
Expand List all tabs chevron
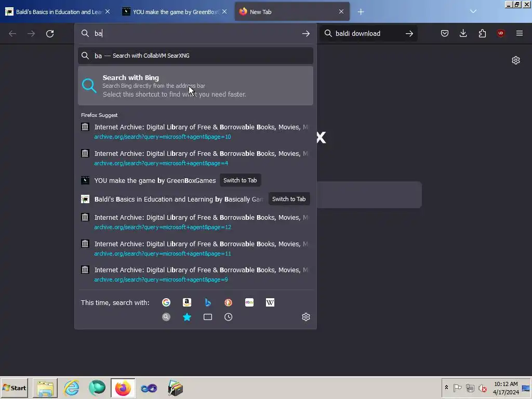pos(473,11)
